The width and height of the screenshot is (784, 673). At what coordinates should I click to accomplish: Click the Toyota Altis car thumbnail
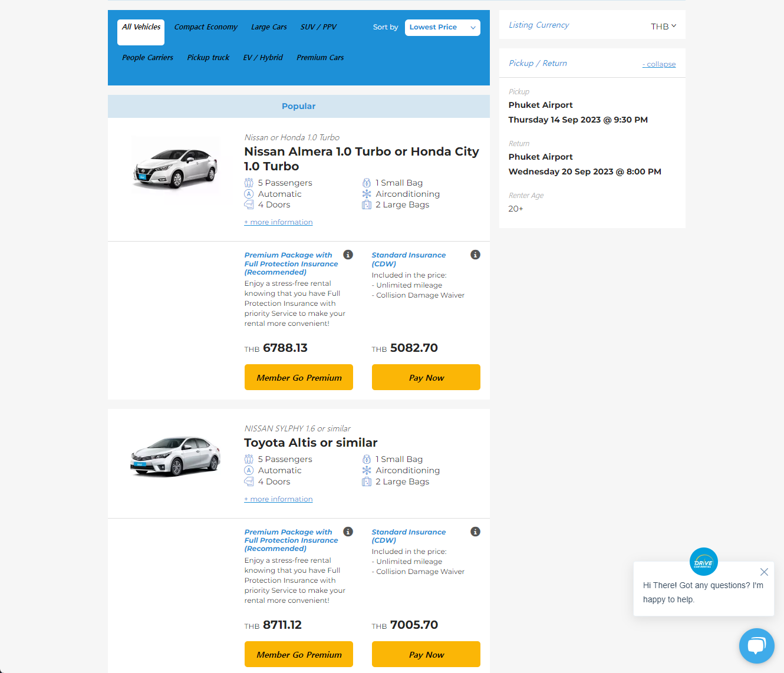click(176, 456)
